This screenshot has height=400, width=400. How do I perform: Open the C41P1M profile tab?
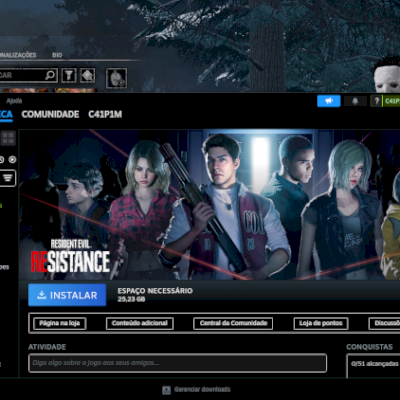pyautogui.click(x=105, y=114)
